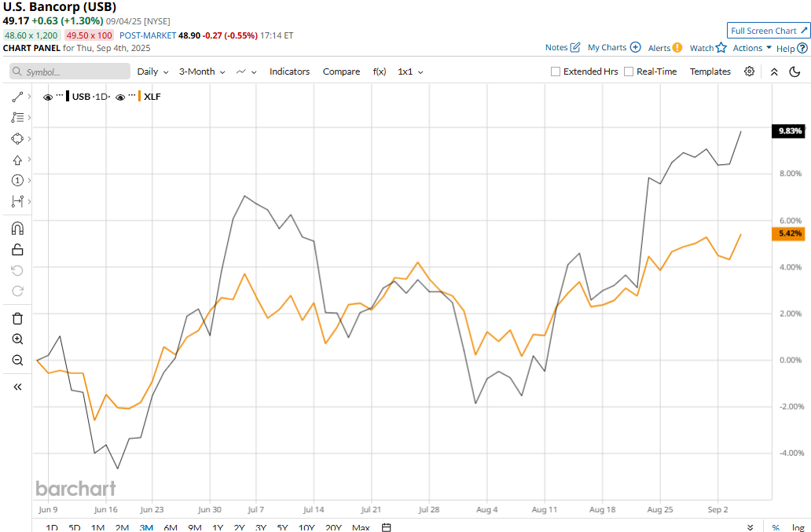Select the 1Y range tab
The width and height of the screenshot is (811, 532).
point(218,527)
